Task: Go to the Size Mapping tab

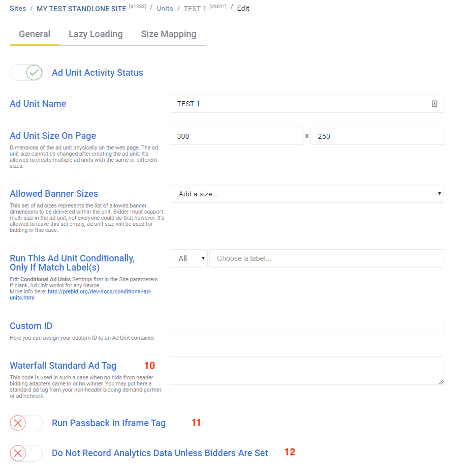Action: pyautogui.click(x=168, y=35)
